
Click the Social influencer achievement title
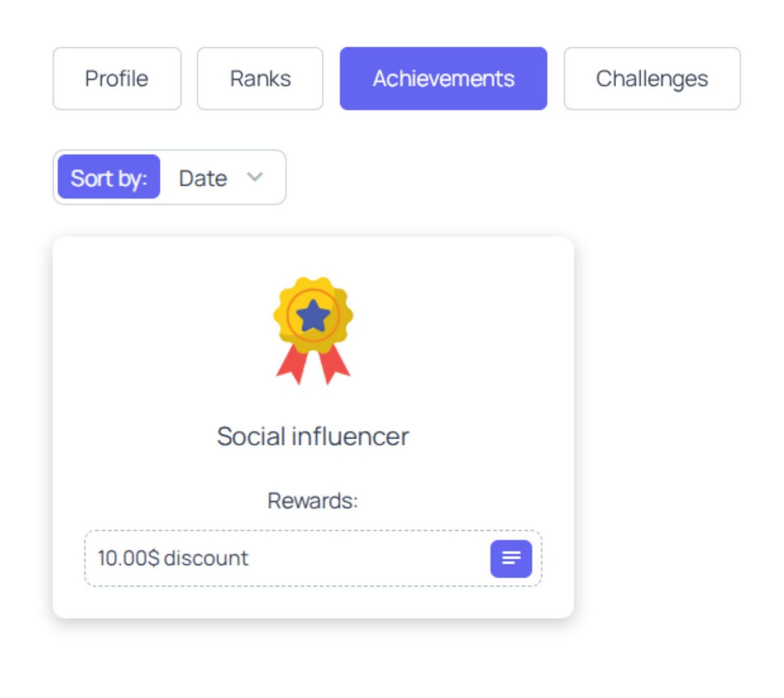313,436
